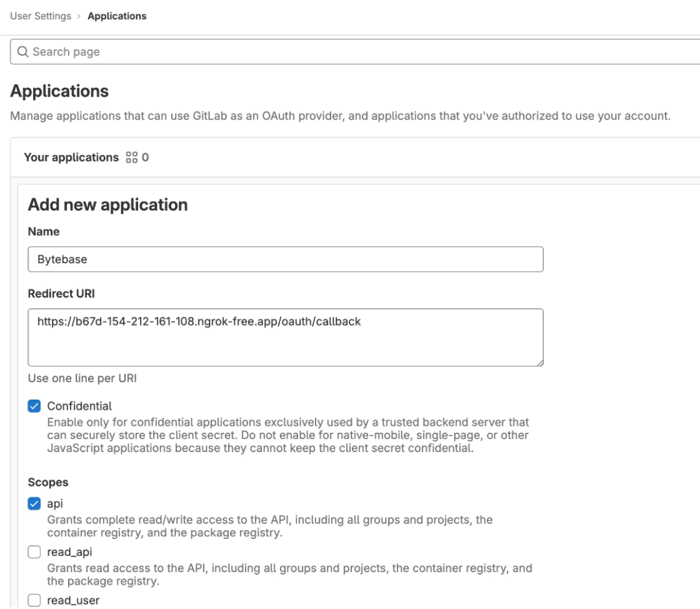Click the Name field containing Bytebase
Screen dimensions: 700x609
tap(285, 259)
